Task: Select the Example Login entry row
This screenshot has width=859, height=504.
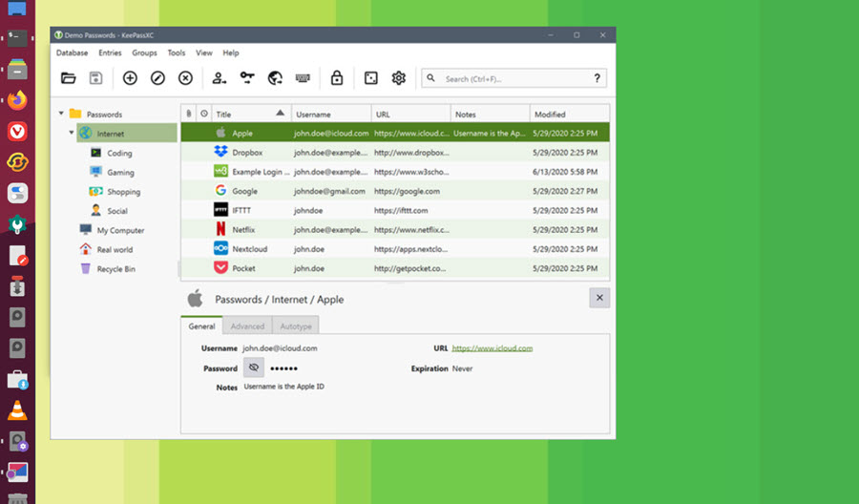Action: pyautogui.click(x=395, y=172)
